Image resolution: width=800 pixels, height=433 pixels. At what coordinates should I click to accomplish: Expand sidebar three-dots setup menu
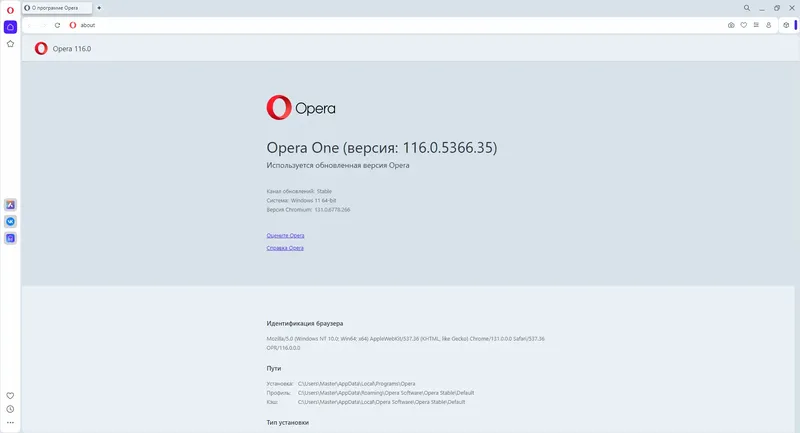tap(10, 422)
